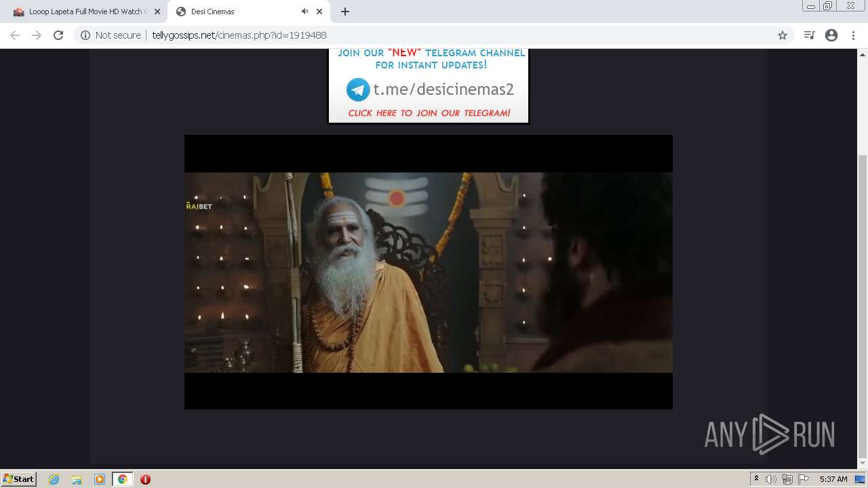The height and width of the screenshot is (488, 868).
Task: Open the media player taskbar icon
Action: click(100, 479)
